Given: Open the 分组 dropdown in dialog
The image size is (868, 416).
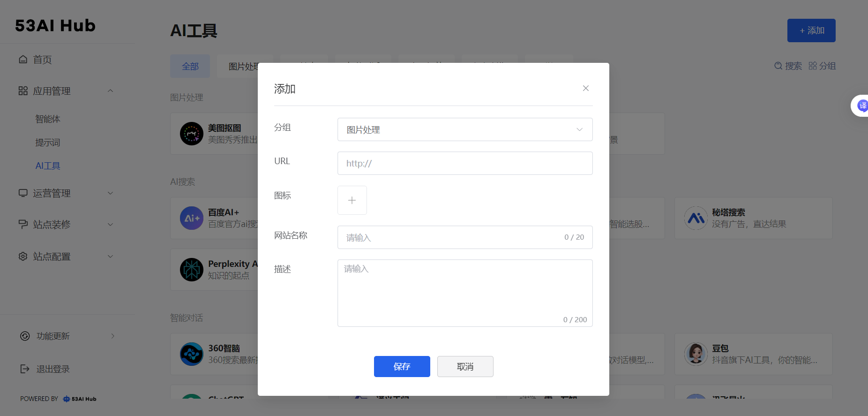Looking at the screenshot, I should click(464, 129).
